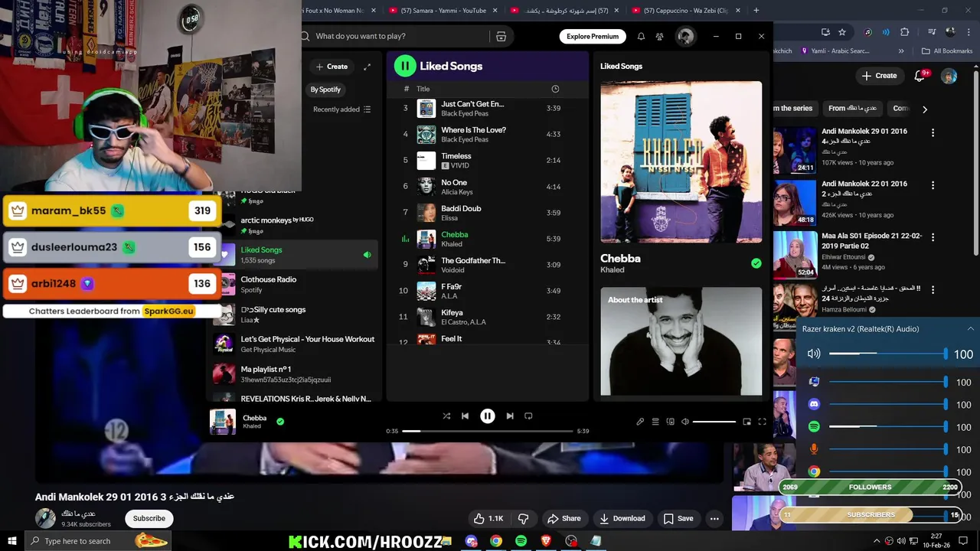Image resolution: width=980 pixels, height=551 pixels.
Task: Like the YouTube video with thumbs up
Action: coord(488,518)
